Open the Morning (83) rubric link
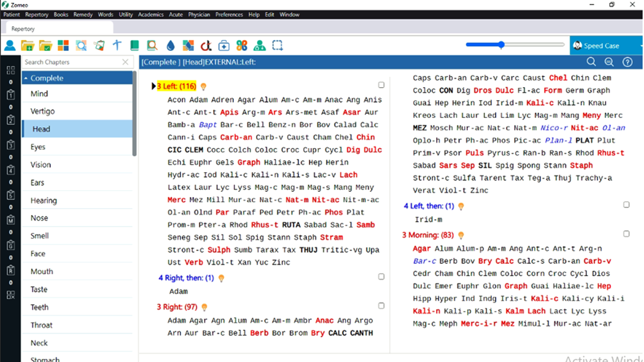 click(x=428, y=235)
